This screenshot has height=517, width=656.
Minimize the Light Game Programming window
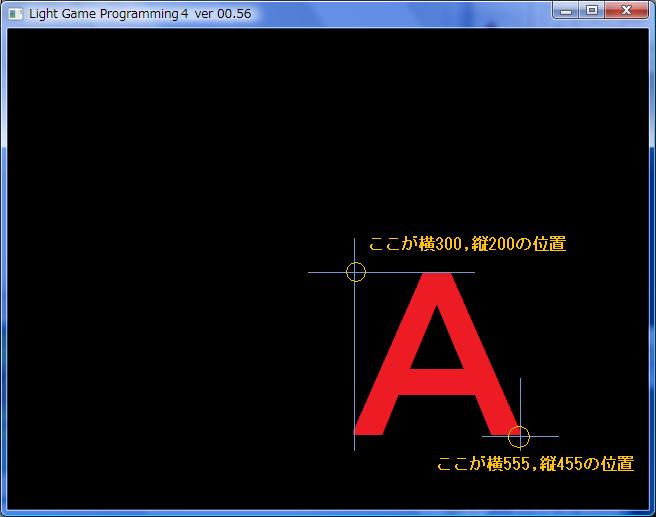point(566,11)
